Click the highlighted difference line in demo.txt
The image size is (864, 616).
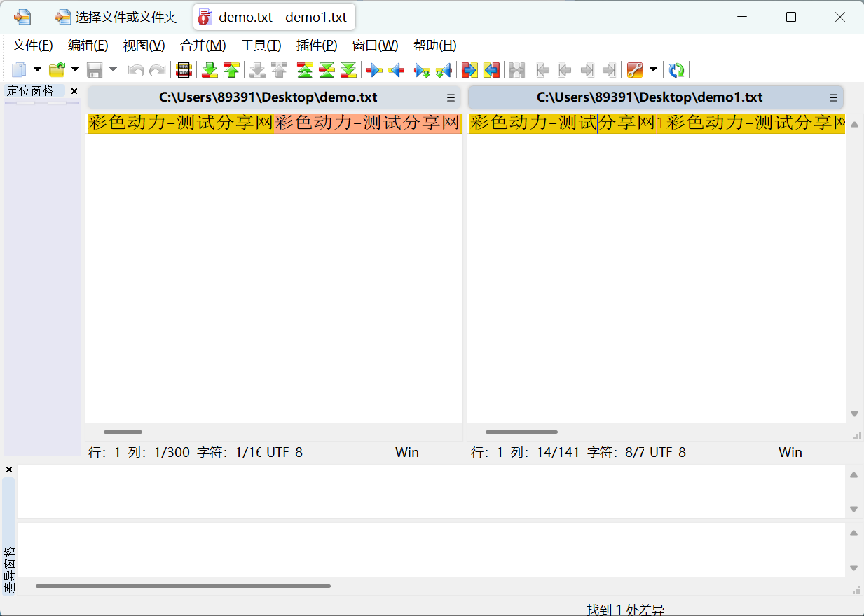point(273,123)
